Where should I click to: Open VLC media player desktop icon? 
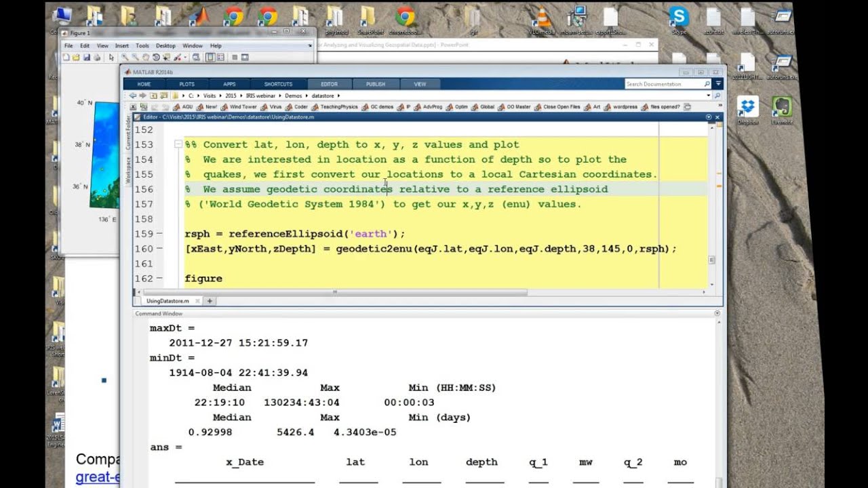pos(540,17)
